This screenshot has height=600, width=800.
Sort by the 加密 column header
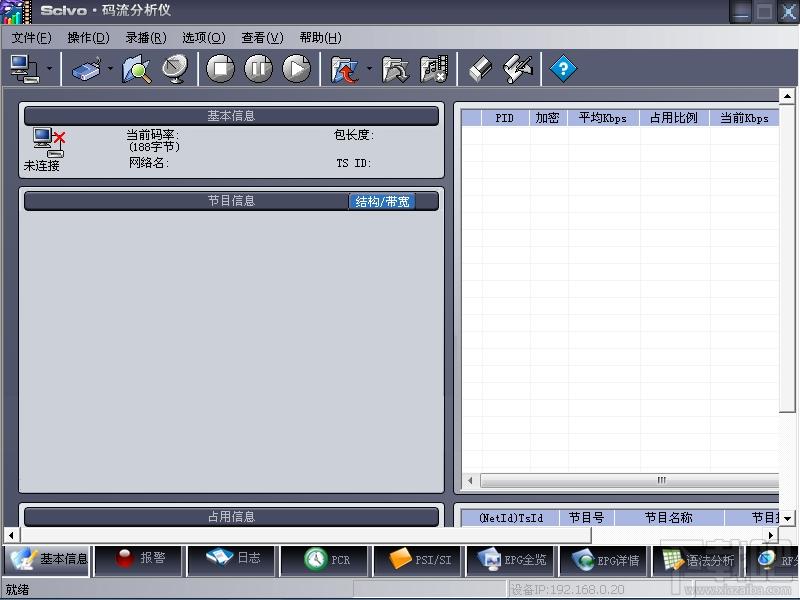[x=548, y=118]
